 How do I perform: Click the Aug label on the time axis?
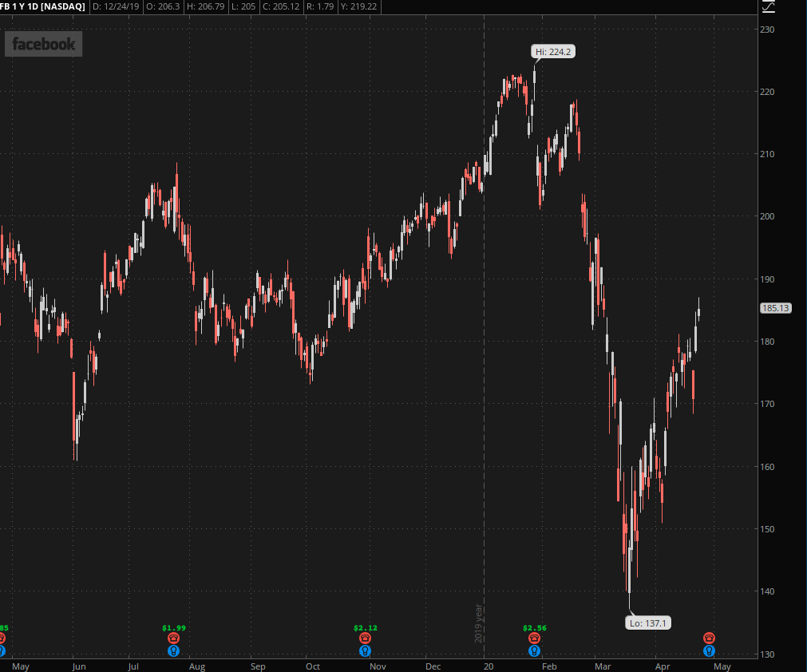click(197, 666)
